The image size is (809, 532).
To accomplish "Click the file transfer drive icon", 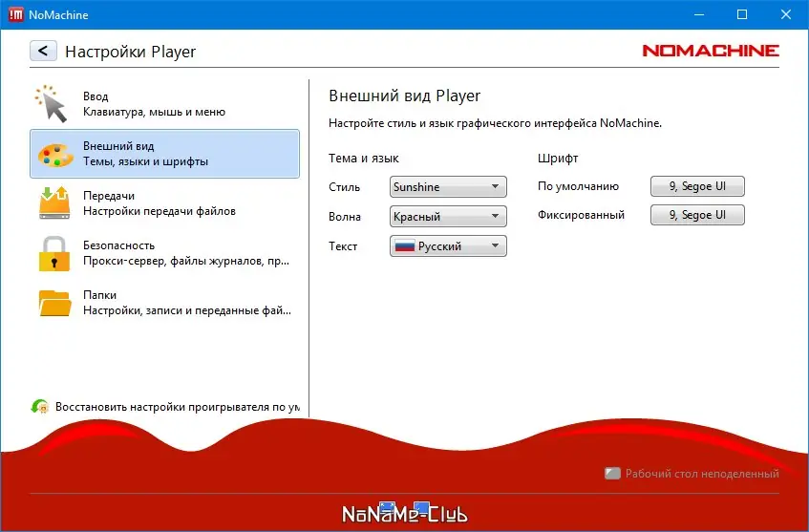I will [x=54, y=202].
